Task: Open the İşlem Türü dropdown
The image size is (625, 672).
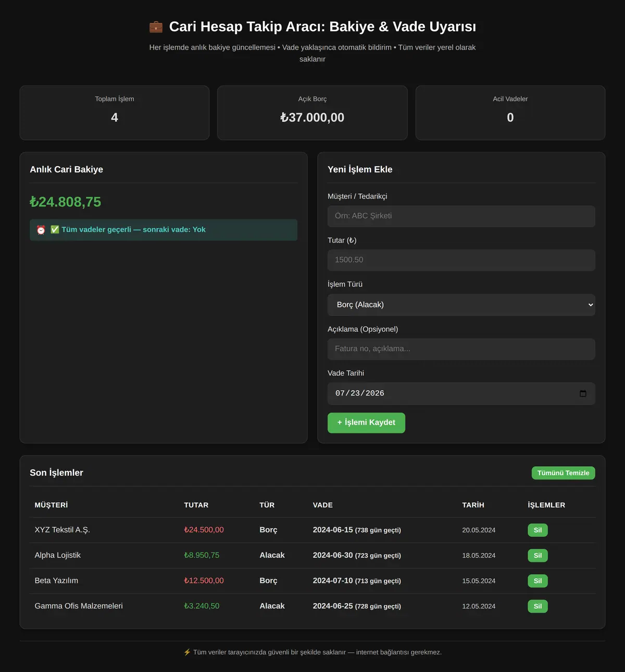Action: (x=461, y=305)
